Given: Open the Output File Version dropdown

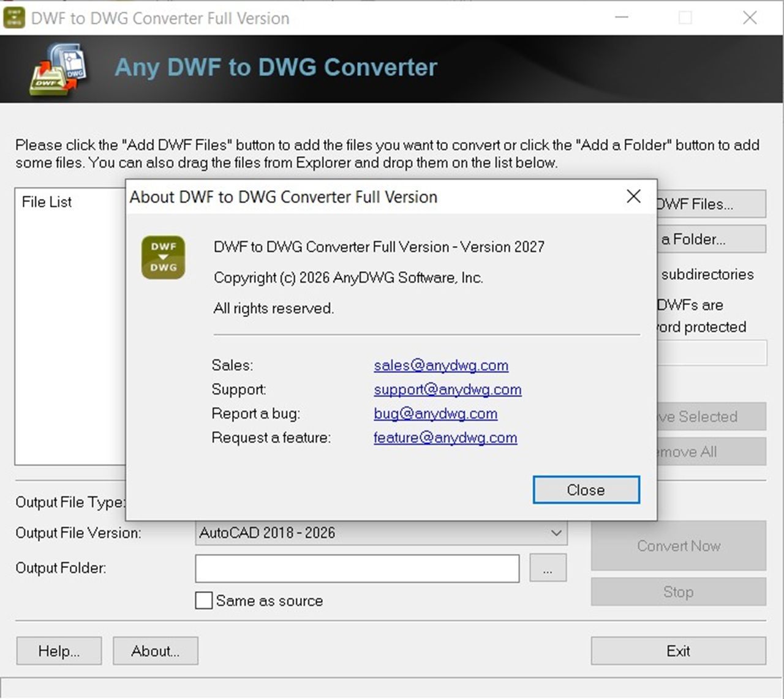Looking at the screenshot, I should 381,533.
